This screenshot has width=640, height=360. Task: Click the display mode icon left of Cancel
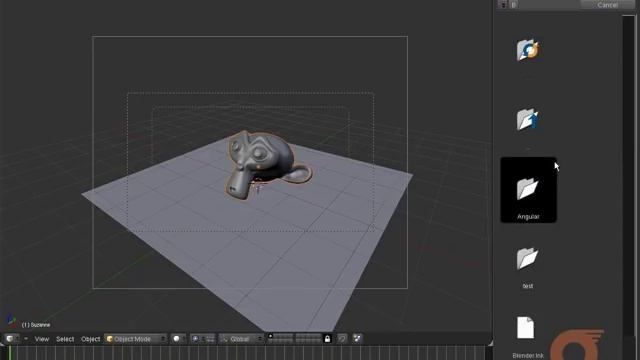coord(513,5)
